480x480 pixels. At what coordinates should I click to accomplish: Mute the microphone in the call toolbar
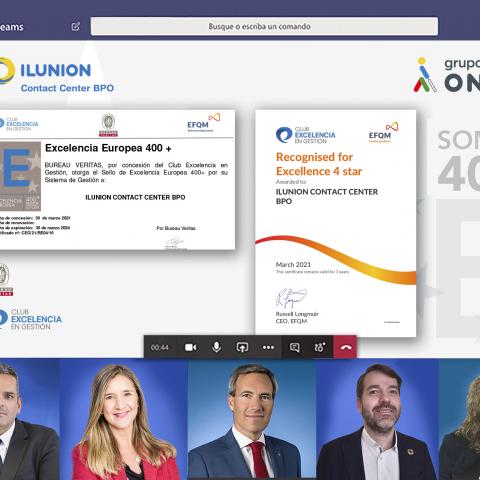tap(216, 347)
